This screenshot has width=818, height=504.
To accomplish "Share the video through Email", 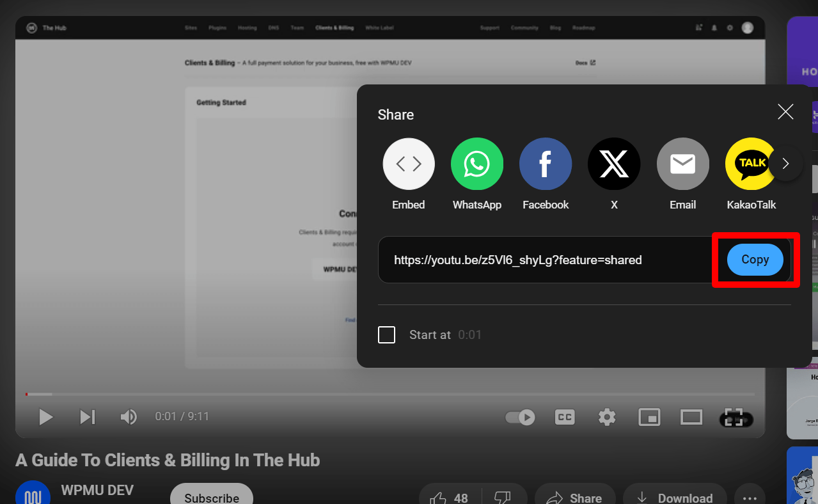I will pyautogui.click(x=682, y=164).
